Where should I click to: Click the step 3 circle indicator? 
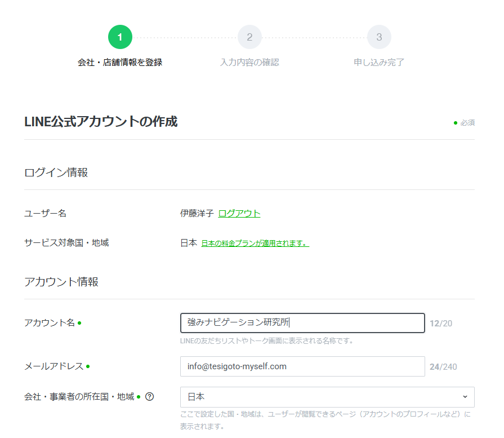379,37
